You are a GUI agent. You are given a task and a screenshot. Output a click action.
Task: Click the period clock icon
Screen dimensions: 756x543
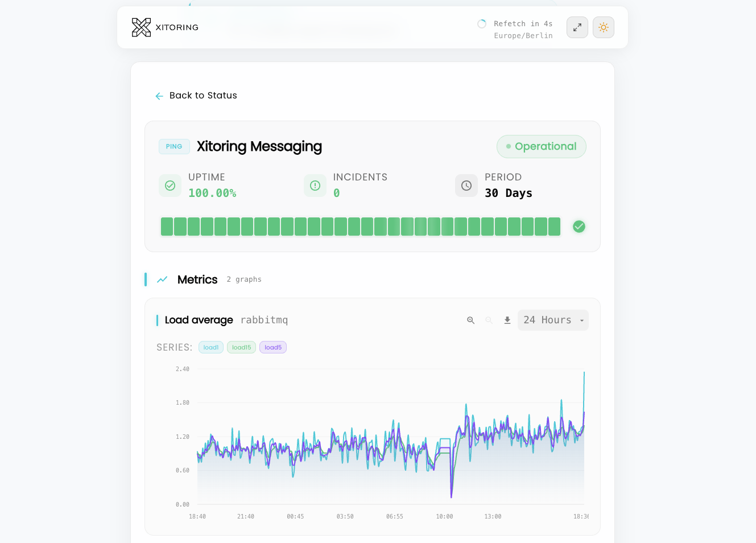coord(466,186)
